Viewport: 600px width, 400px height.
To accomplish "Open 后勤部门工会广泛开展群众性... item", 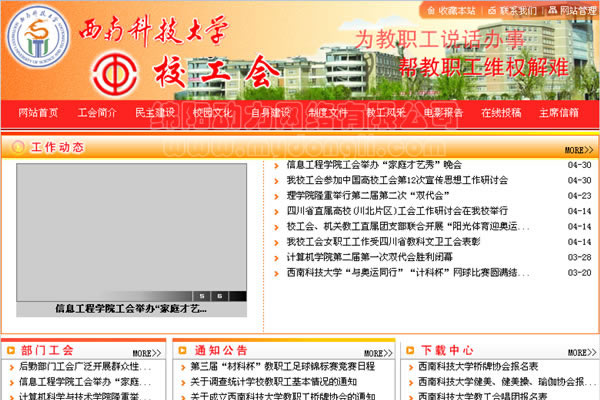I will 85,366.
